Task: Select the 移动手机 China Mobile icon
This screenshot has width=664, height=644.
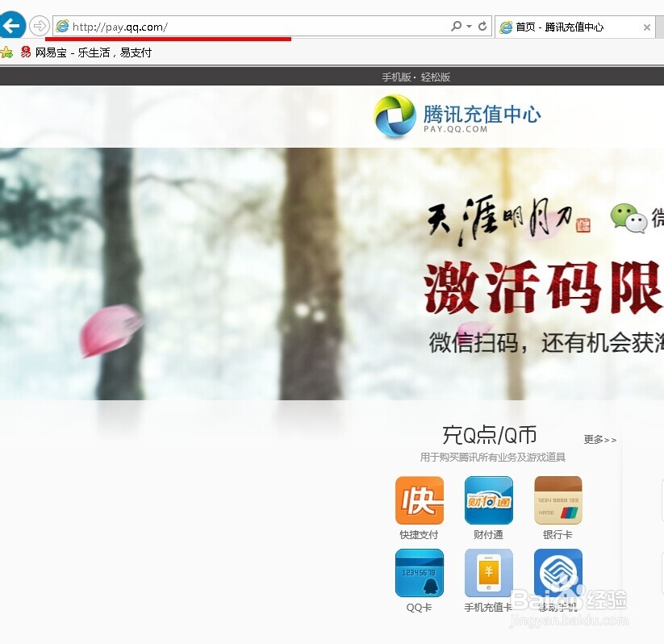Action: coord(558,573)
